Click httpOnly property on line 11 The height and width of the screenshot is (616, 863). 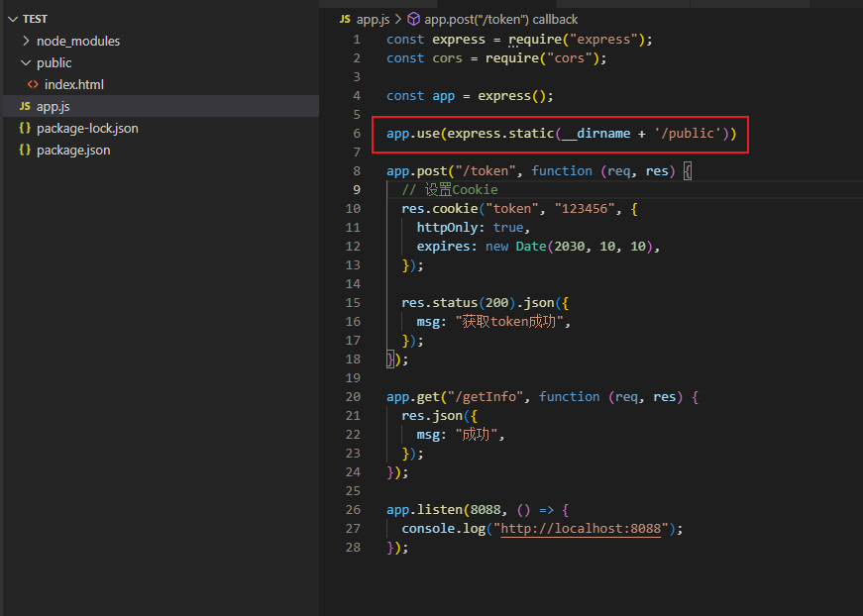[x=447, y=227]
